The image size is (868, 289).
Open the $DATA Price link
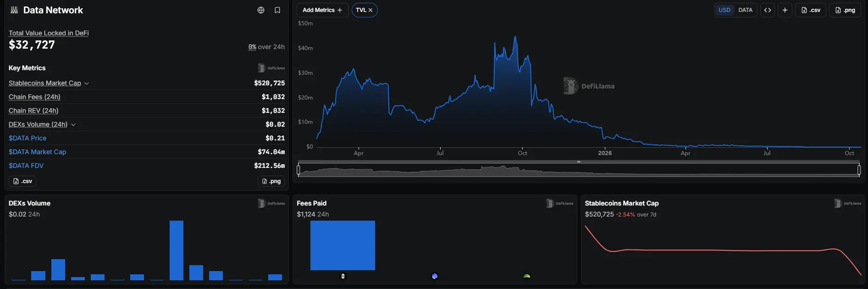click(x=28, y=138)
